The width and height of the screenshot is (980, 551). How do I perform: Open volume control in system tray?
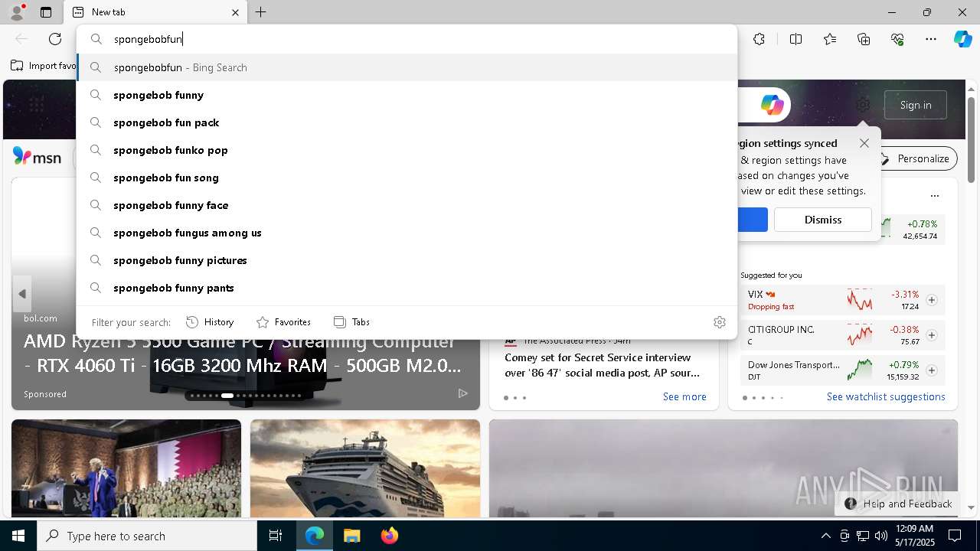[881, 536]
